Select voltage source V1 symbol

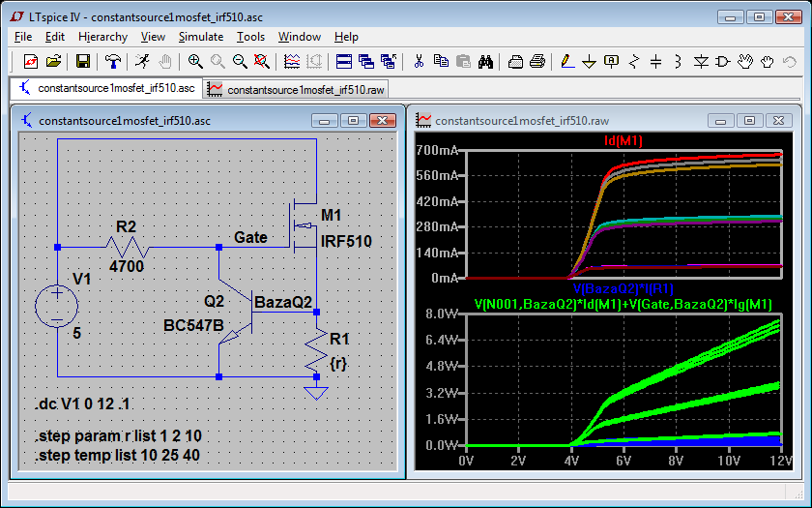tap(57, 307)
